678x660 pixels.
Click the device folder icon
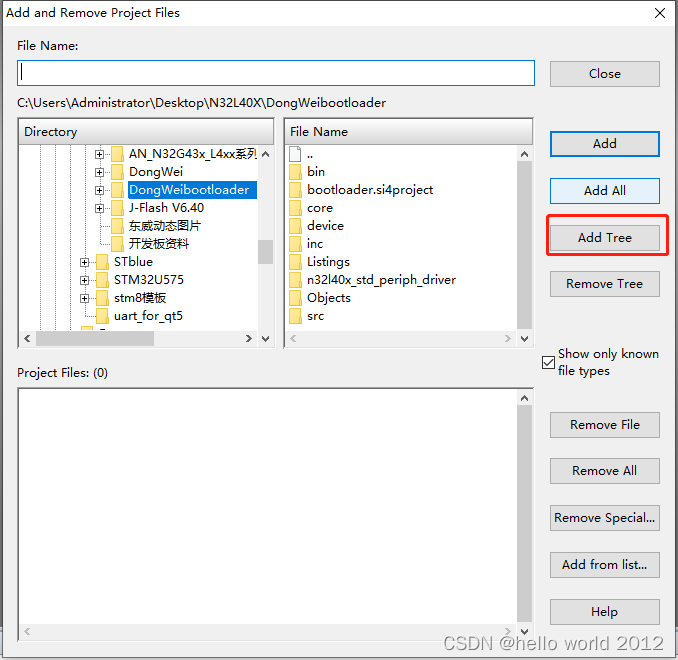click(x=296, y=226)
